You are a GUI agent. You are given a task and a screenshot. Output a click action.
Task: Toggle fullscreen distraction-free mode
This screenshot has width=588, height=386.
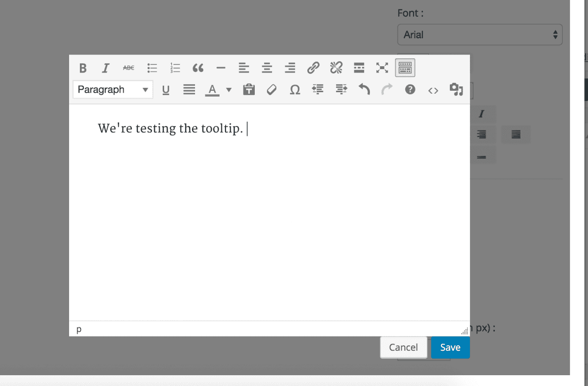tap(382, 68)
